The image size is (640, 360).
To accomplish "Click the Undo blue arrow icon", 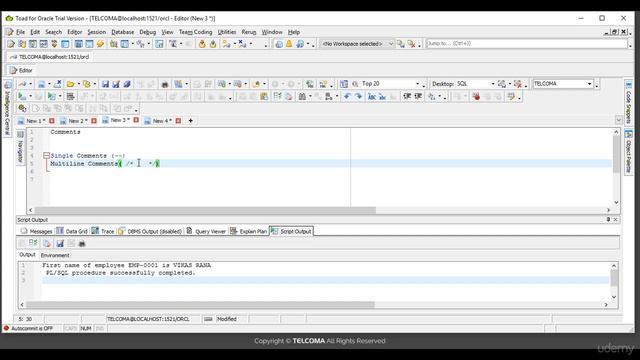I will coord(347,96).
